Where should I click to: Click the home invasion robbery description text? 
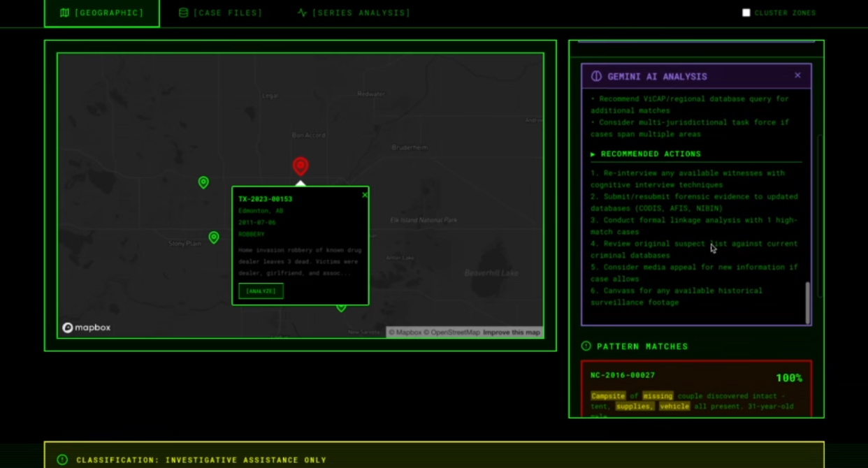[x=298, y=261]
